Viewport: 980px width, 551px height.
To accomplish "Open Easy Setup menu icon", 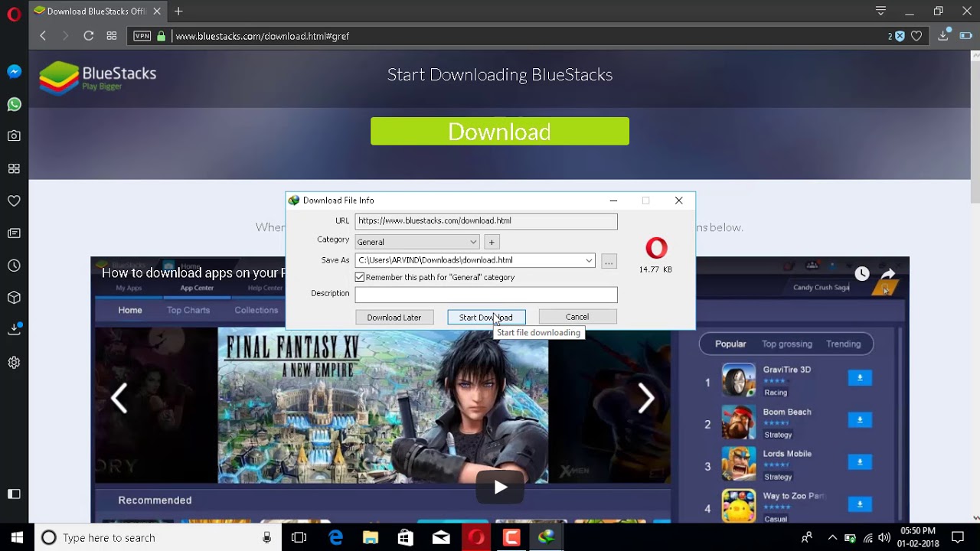I will pos(880,11).
